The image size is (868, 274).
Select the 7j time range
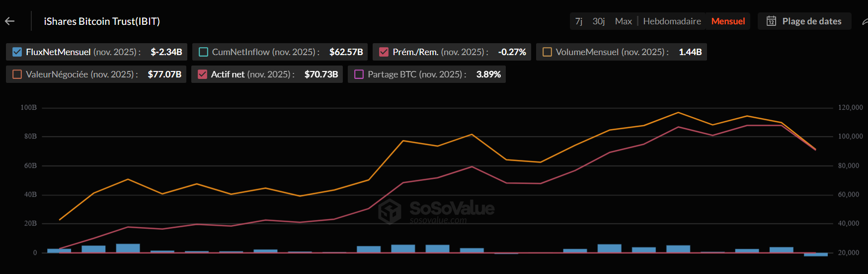tap(579, 21)
